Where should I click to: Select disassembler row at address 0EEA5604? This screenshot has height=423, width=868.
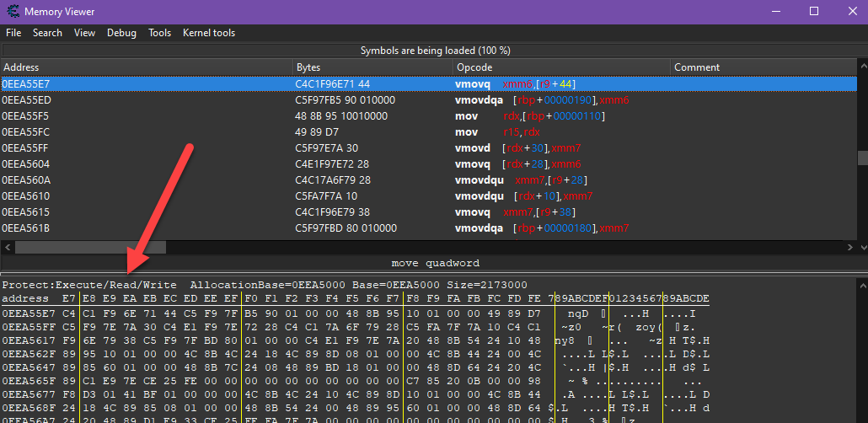[x=428, y=164]
